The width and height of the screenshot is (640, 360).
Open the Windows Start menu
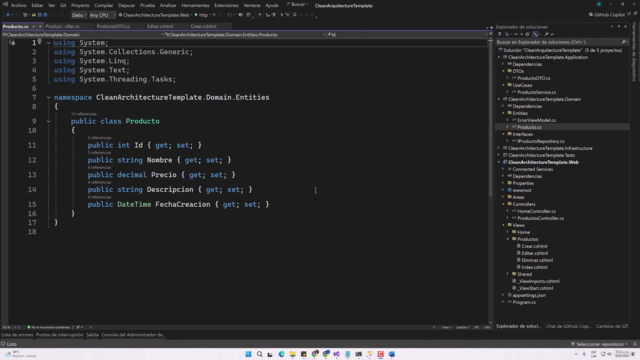coord(248,354)
